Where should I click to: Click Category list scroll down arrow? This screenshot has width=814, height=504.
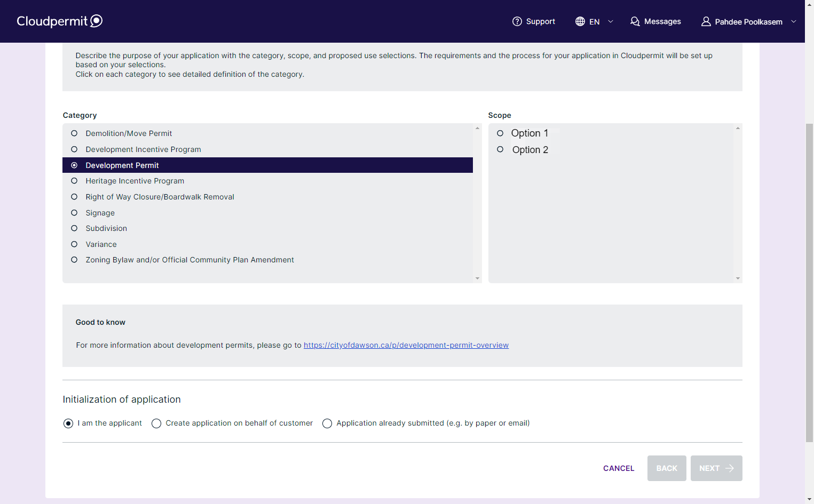tap(477, 278)
